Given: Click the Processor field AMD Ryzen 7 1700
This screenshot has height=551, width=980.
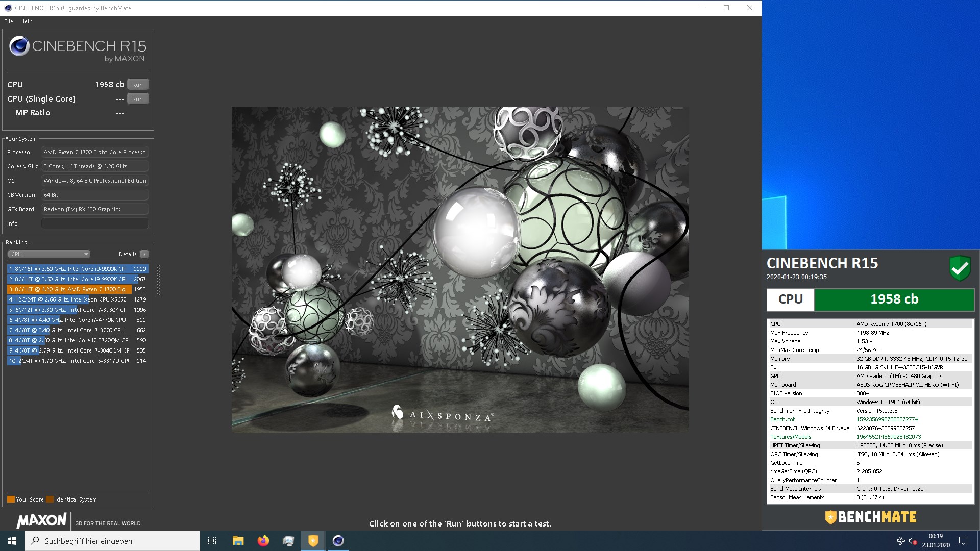Looking at the screenshot, I should click(95, 152).
